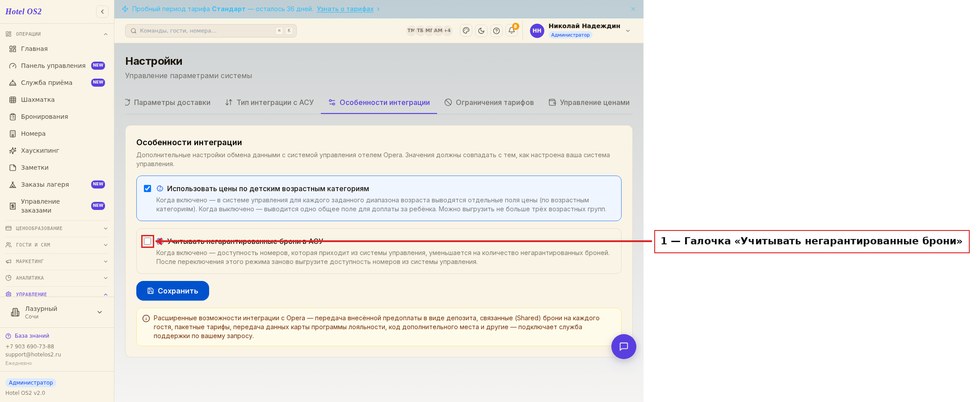Open Хаускипинг in the sidebar
This screenshot has height=402, width=980.
pos(57,151)
